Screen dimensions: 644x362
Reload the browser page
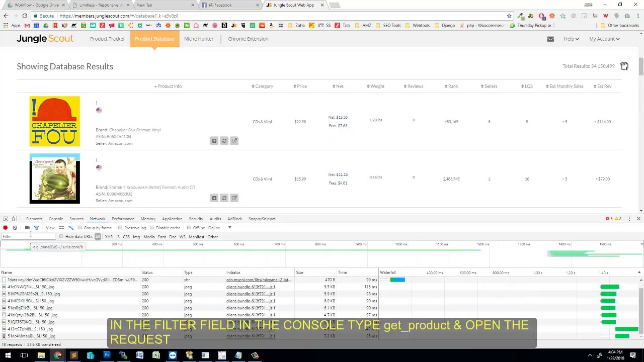tap(25, 16)
